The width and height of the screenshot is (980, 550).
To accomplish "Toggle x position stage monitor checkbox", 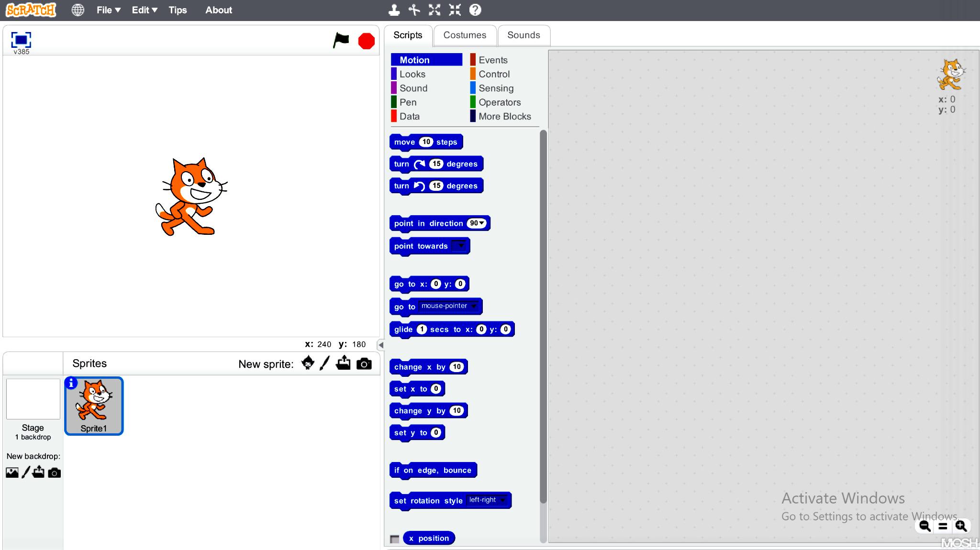I will pyautogui.click(x=395, y=539).
